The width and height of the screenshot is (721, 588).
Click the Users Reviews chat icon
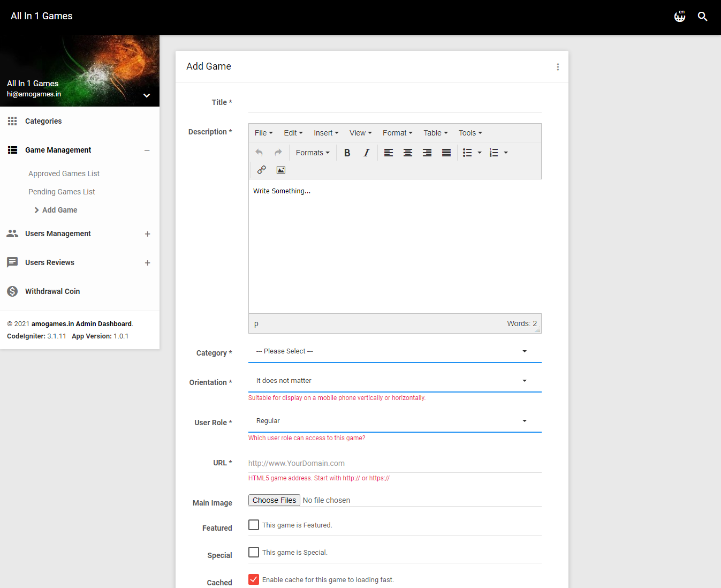12,262
